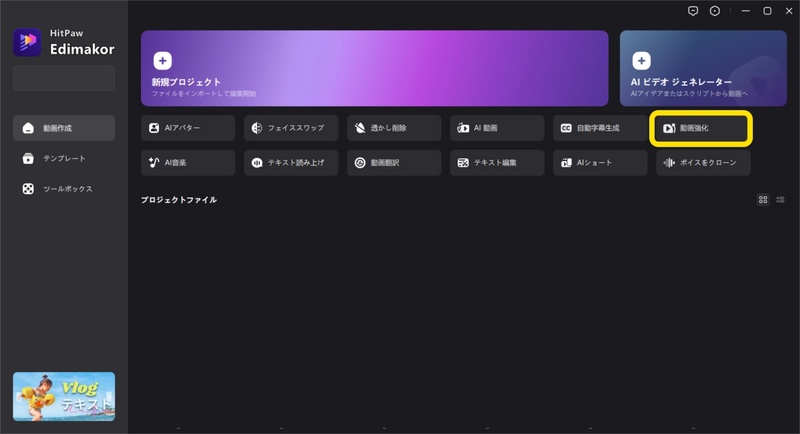The height and width of the screenshot is (434, 800).
Task: Open the AI音楽 music tool
Action: [x=188, y=163]
